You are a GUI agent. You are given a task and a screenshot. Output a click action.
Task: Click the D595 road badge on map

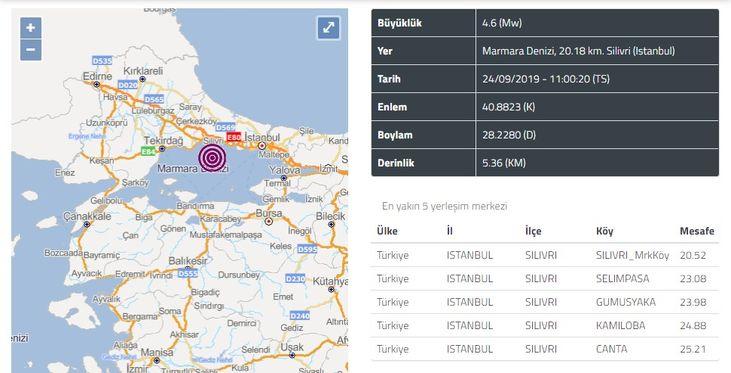point(307,249)
